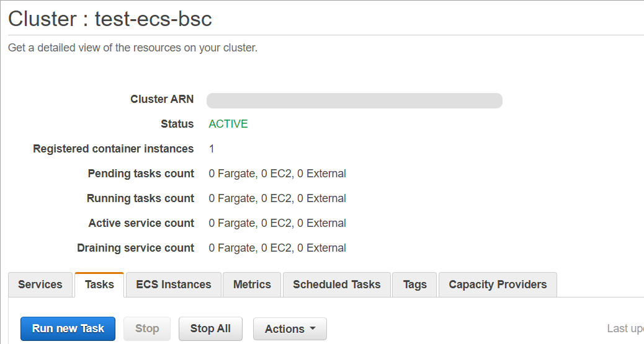Open the Services tab
This screenshot has height=344, width=644.
pyautogui.click(x=40, y=284)
